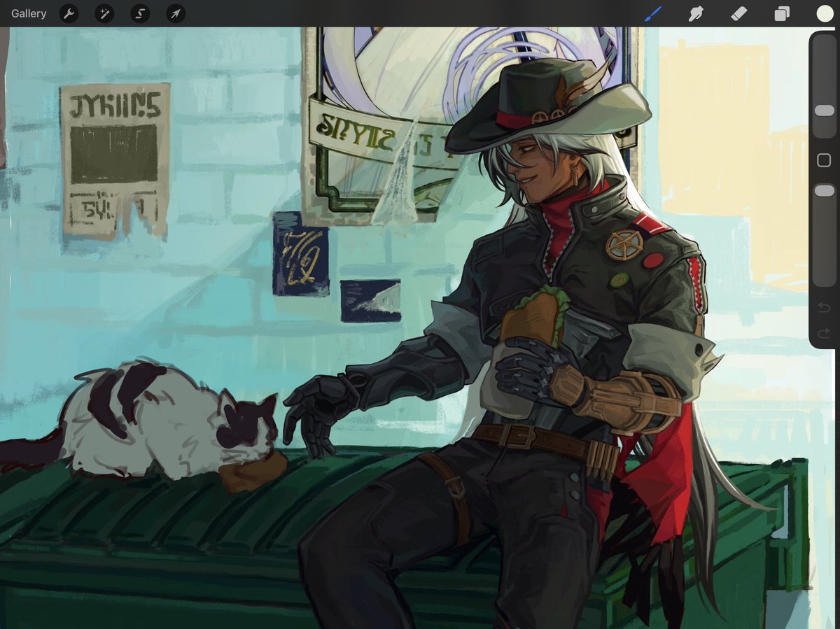Open the Adjustments magic wand menu
The height and width of the screenshot is (629, 840).
[104, 13]
